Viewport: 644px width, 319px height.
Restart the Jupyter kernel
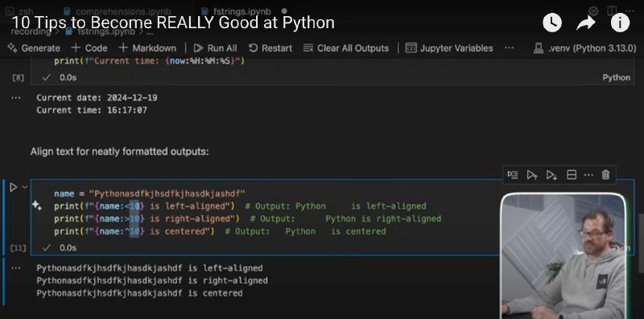(x=270, y=48)
